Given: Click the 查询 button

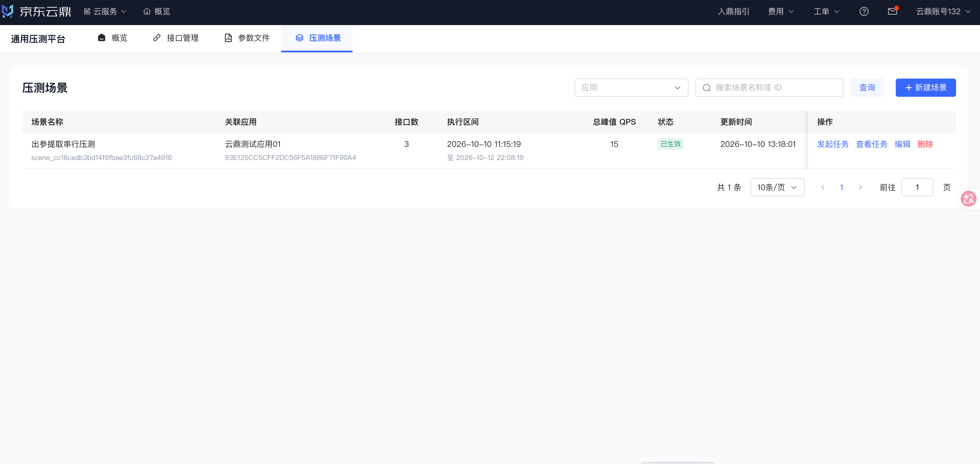Looking at the screenshot, I should click(x=867, y=88).
